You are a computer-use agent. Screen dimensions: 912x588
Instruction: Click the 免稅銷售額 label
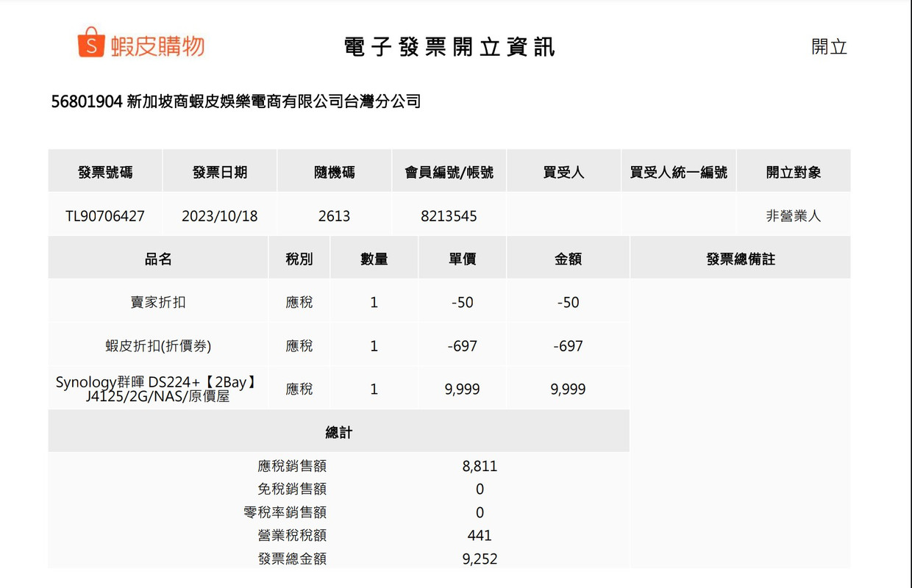coord(292,489)
